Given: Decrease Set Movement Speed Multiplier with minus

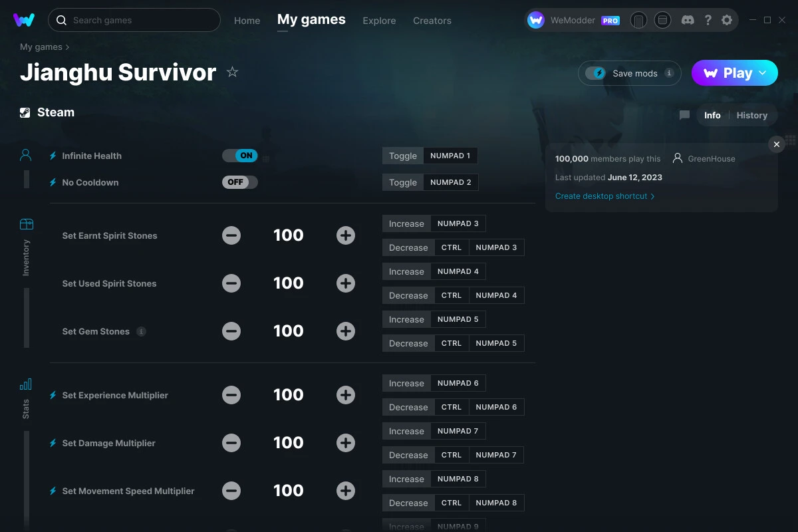Looking at the screenshot, I should [231, 491].
